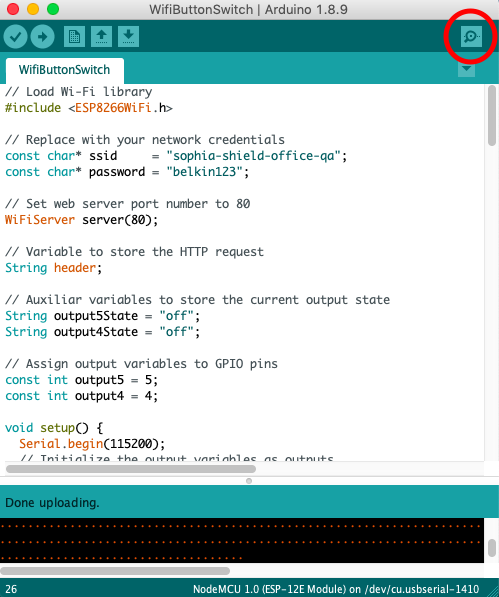Viewport: 499px width, 597px height.
Task: Click the output5State declaration line
Action: [102, 316]
